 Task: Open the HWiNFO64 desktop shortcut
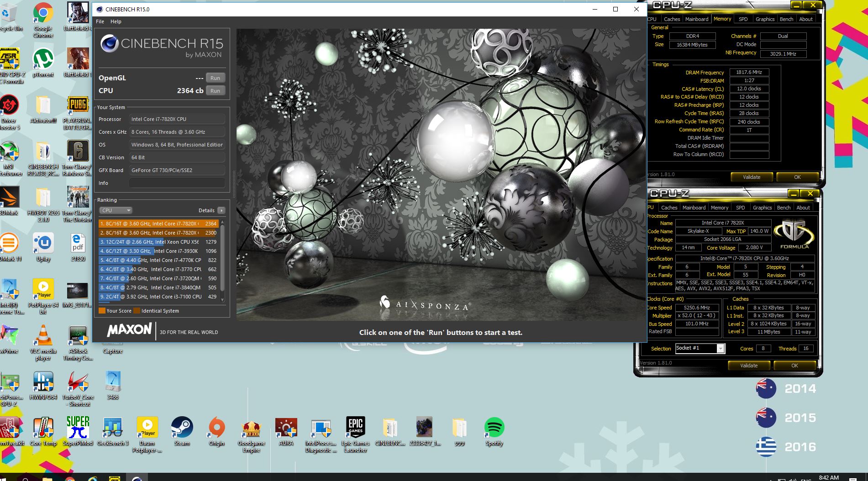(43, 386)
